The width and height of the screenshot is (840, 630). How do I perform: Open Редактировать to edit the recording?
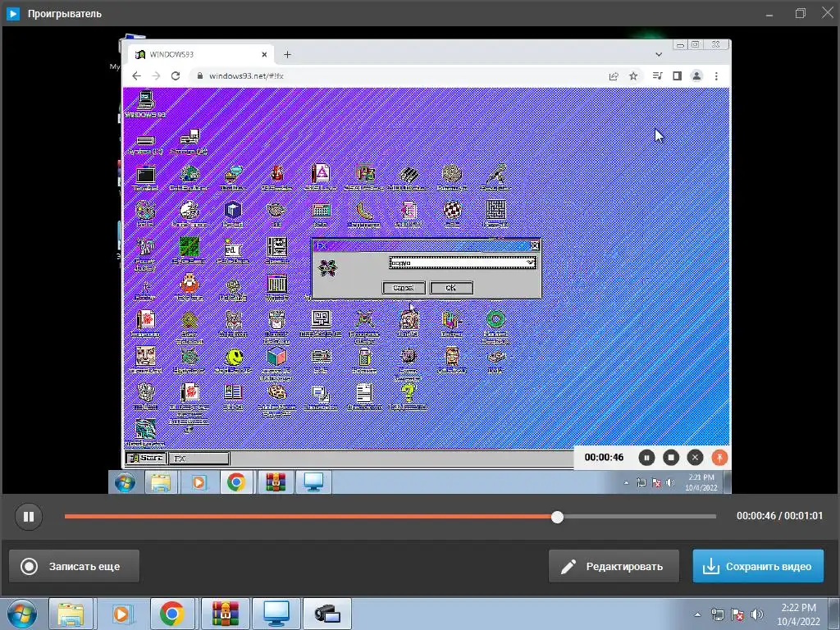coord(614,566)
